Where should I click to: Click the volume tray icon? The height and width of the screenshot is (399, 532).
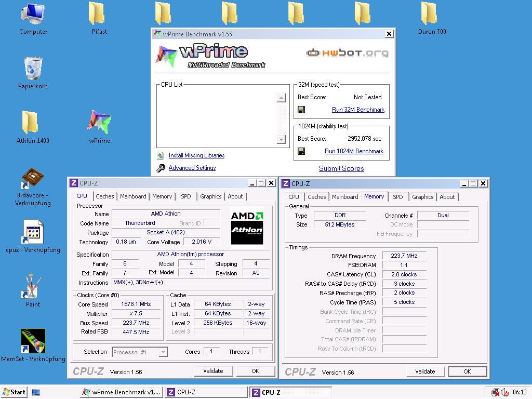(504, 393)
